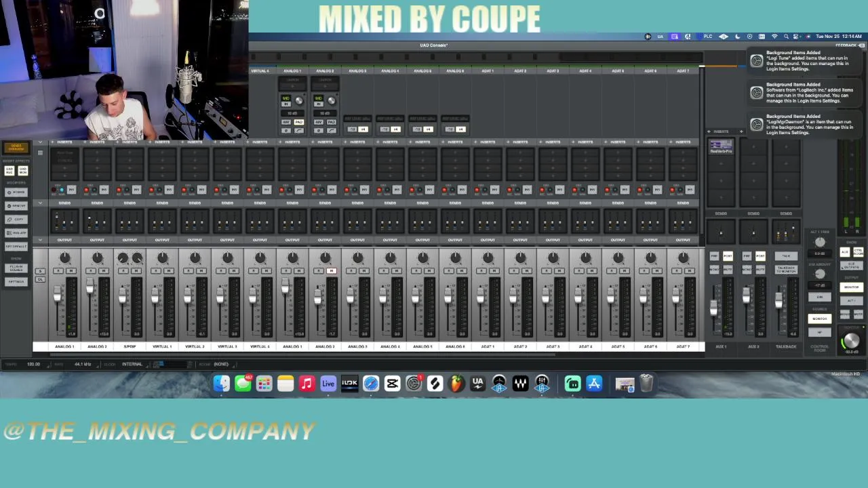Screen dimensions: 868x488
Task: Open the Output menu for ADAT 3
Action: point(553,240)
